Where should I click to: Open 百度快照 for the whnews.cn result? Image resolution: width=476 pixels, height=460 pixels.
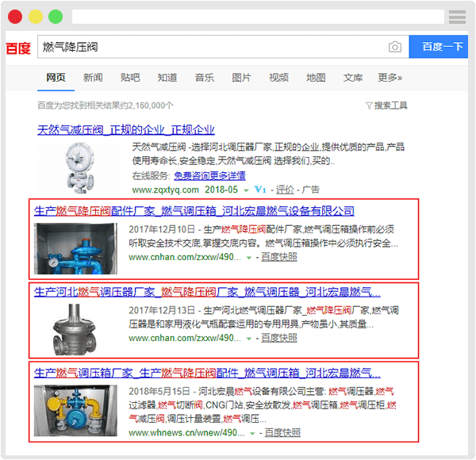coord(282,433)
